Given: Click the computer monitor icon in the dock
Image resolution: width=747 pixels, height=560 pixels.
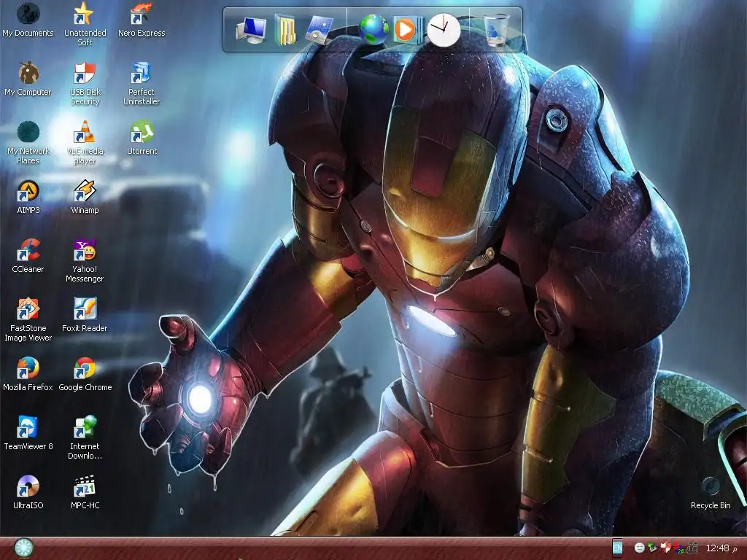Looking at the screenshot, I should pos(251,30).
